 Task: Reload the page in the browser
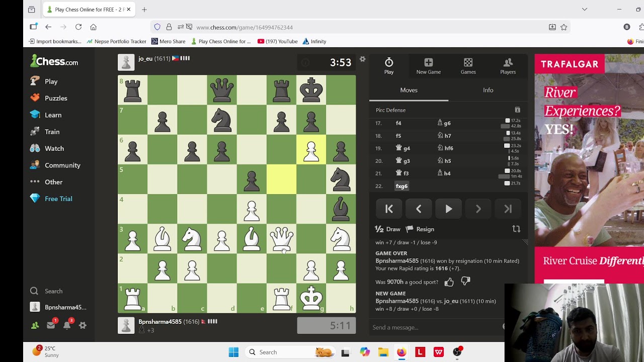coord(78,27)
